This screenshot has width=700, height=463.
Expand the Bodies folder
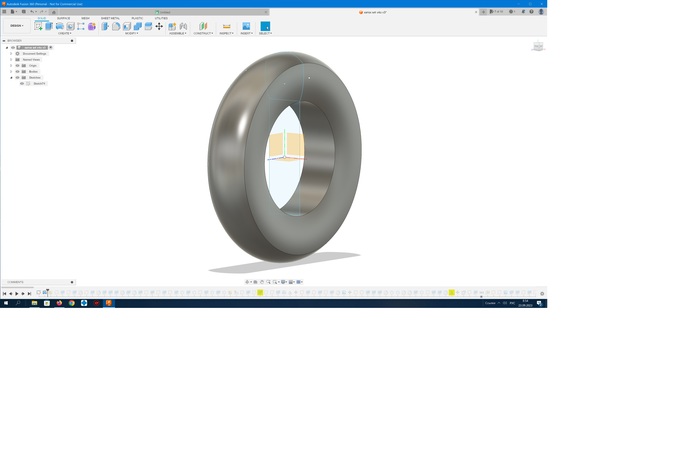coord(11,71)
